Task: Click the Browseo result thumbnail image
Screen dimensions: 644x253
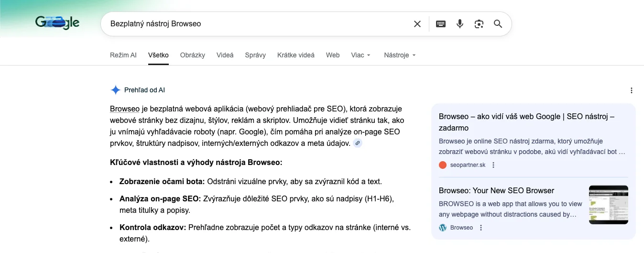Action: click(x=608, y=205)
